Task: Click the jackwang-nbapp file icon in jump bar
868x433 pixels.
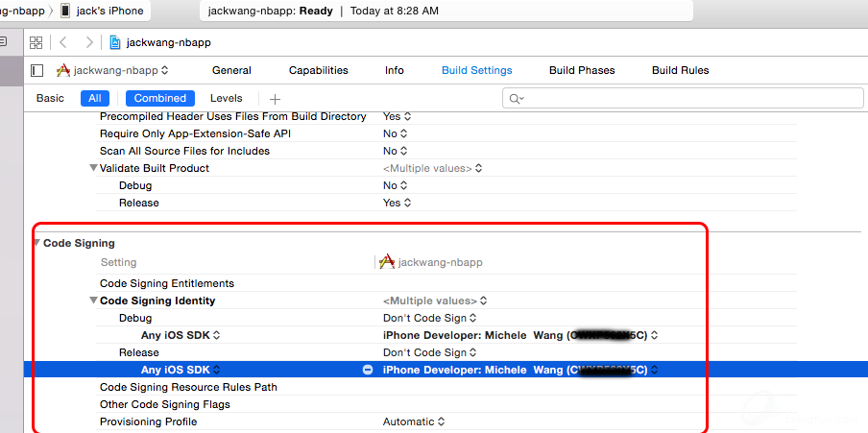Action: tap(115, 42)
